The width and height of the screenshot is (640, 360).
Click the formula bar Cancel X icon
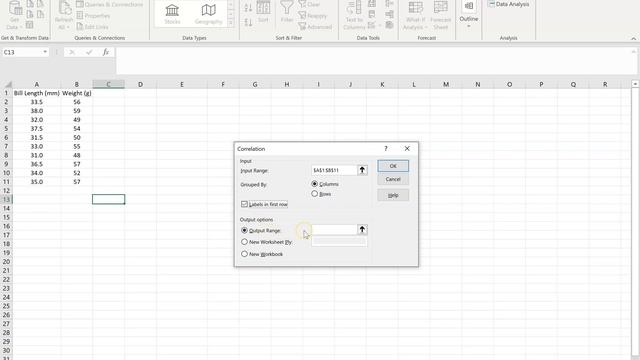(x=71, y=52)
